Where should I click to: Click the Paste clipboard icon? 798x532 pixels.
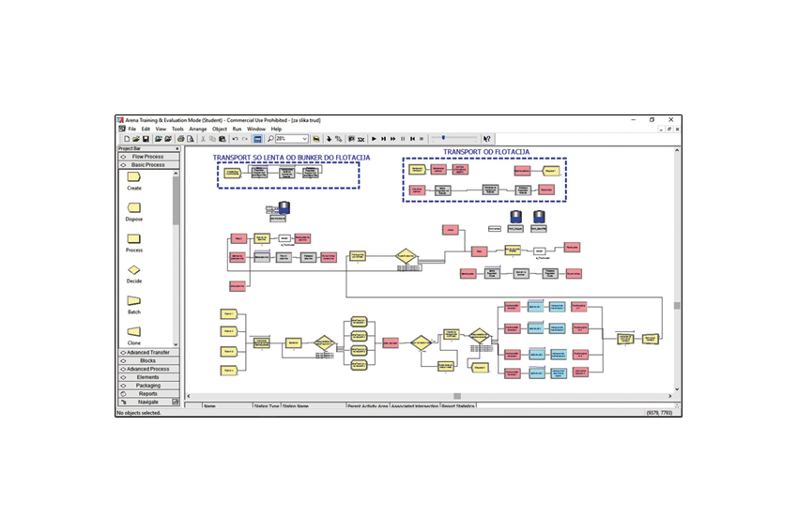[x=222, y=138]
